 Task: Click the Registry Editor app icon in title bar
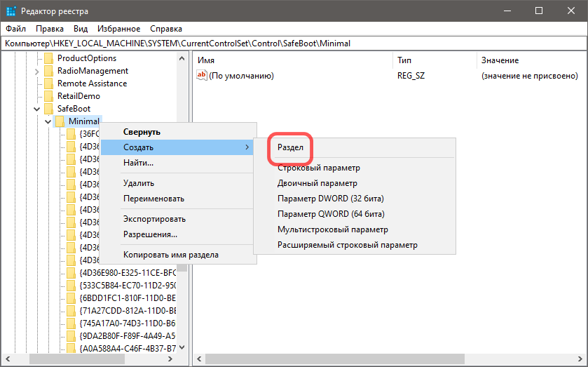pos(10,11)
